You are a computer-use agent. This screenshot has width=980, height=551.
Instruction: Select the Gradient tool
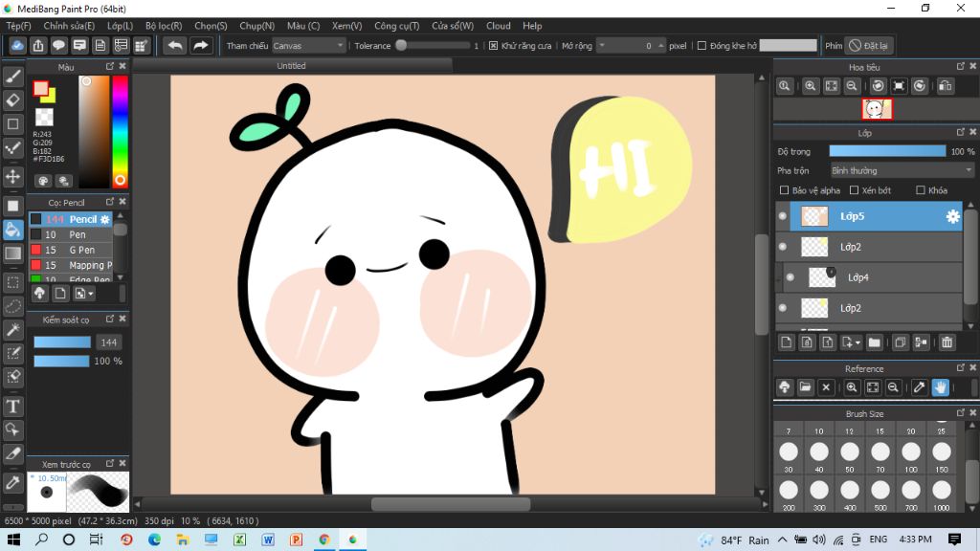(x=13, y=253)
